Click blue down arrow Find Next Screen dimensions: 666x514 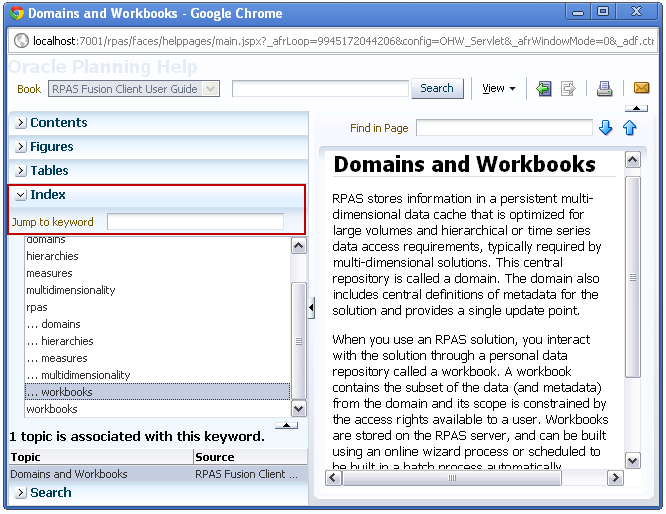[x=605, y=128]
